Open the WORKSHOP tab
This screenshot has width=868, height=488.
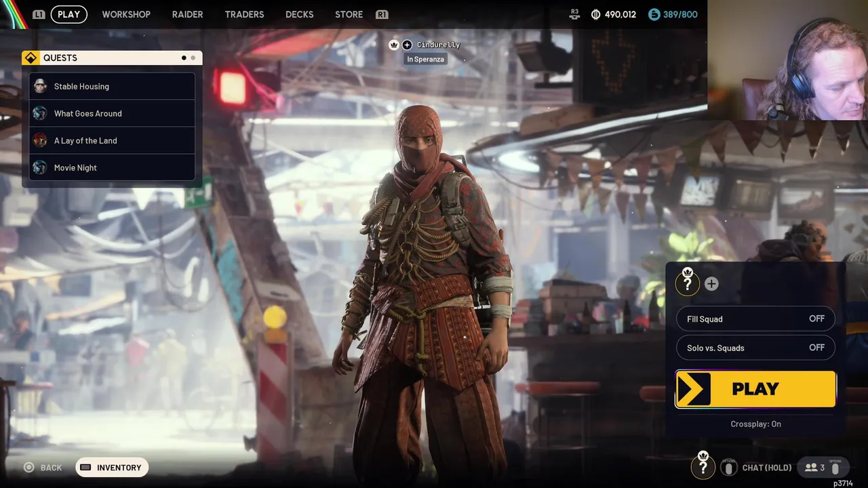126,14
